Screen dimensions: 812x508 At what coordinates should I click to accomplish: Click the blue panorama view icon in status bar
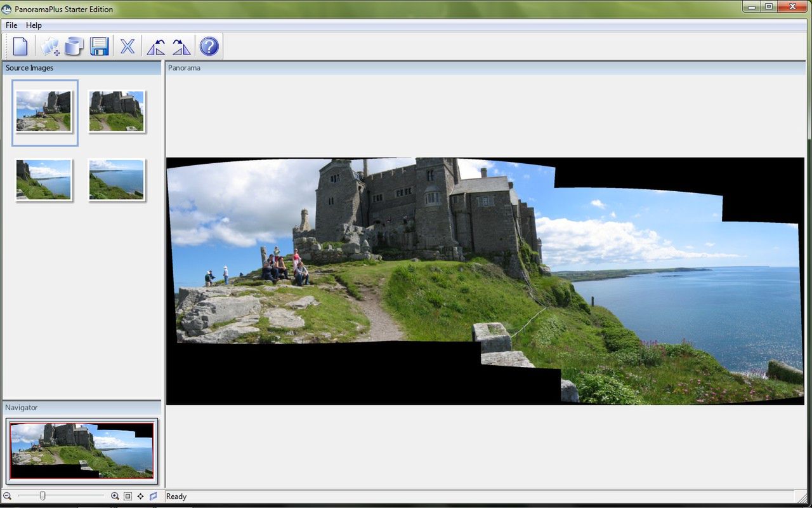[x=153, y=496]
